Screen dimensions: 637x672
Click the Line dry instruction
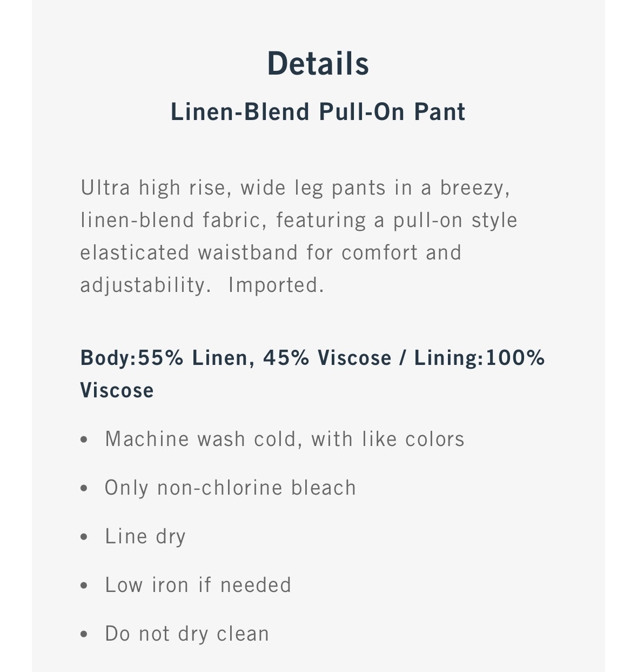click(145, 537)
